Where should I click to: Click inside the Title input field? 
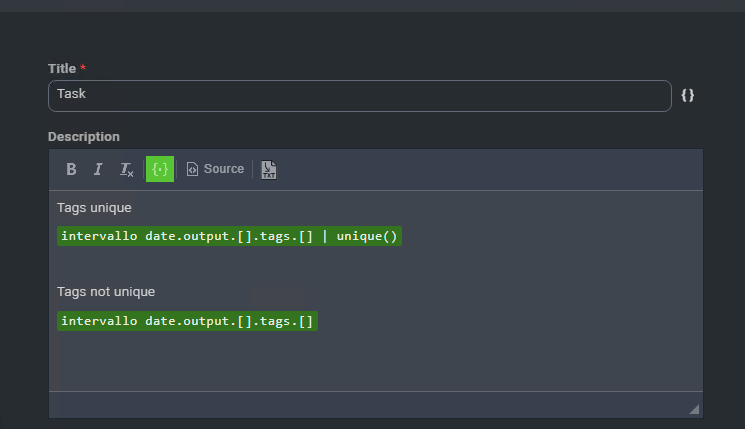point(359,96)
